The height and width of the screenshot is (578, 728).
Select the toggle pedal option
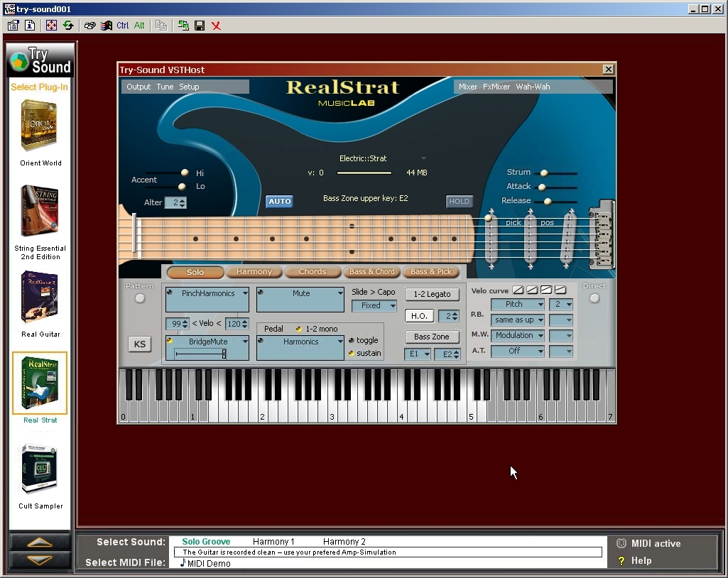click(x=351, y=341)
